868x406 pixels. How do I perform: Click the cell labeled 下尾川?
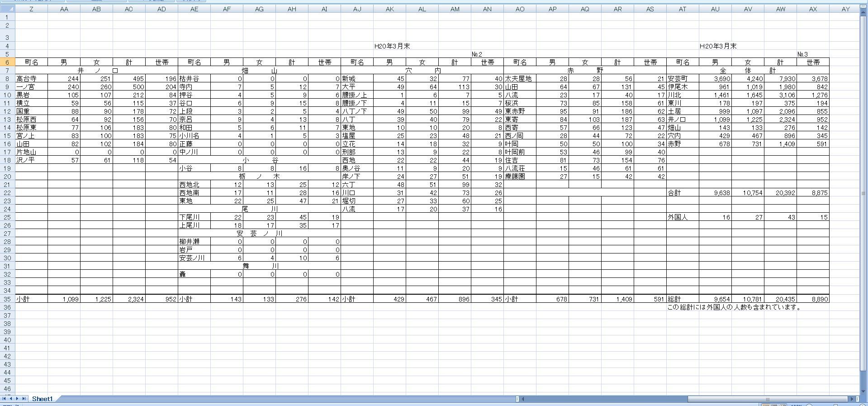[x=194, y=217]
